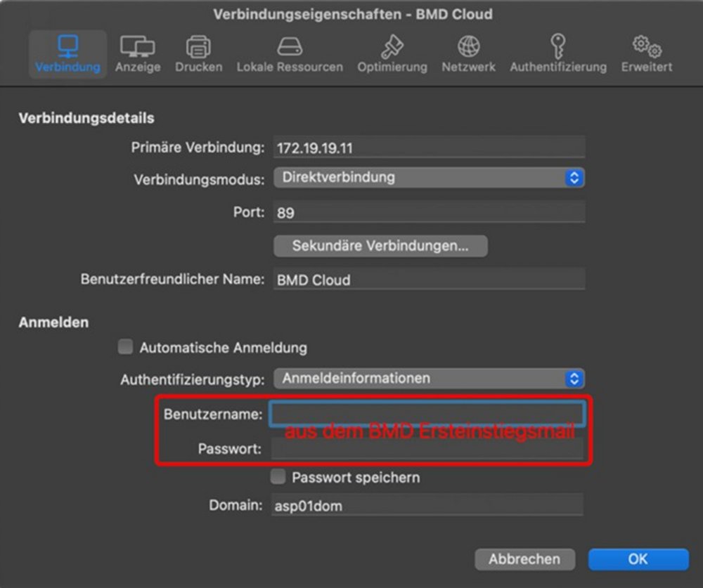
Task: Click the Domain field containing asp01dom
Action: pyautogui.click(x=427, y=505)
